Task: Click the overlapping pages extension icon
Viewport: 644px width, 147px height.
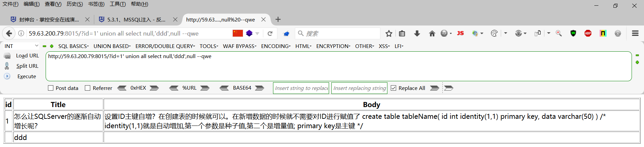Action: [x=538, y=33]
